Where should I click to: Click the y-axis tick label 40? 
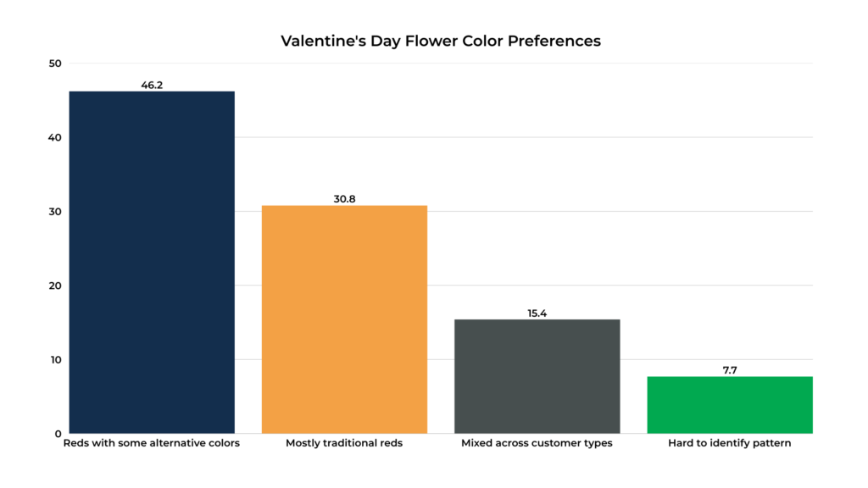tap(55, 137)
